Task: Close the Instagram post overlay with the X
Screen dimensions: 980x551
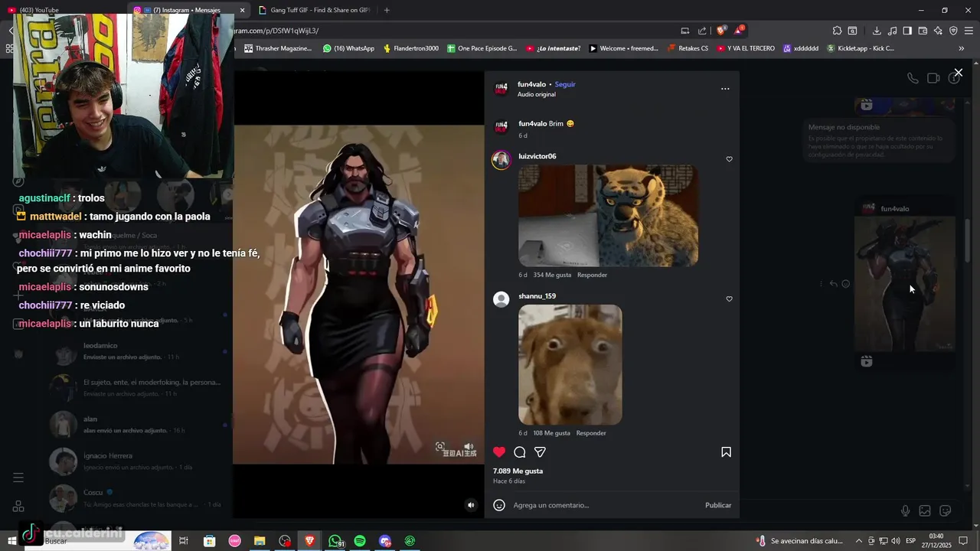Action: 958,73
